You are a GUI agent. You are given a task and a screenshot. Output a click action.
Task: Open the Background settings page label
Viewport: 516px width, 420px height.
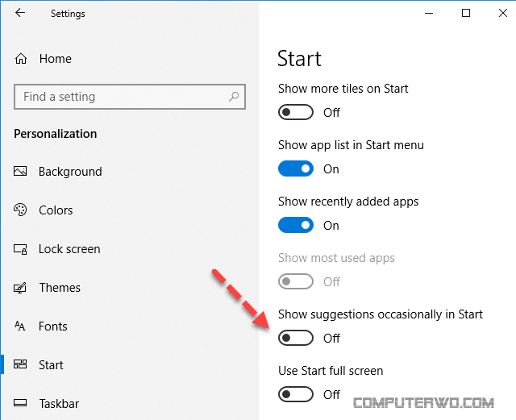(x=70, y=172)
